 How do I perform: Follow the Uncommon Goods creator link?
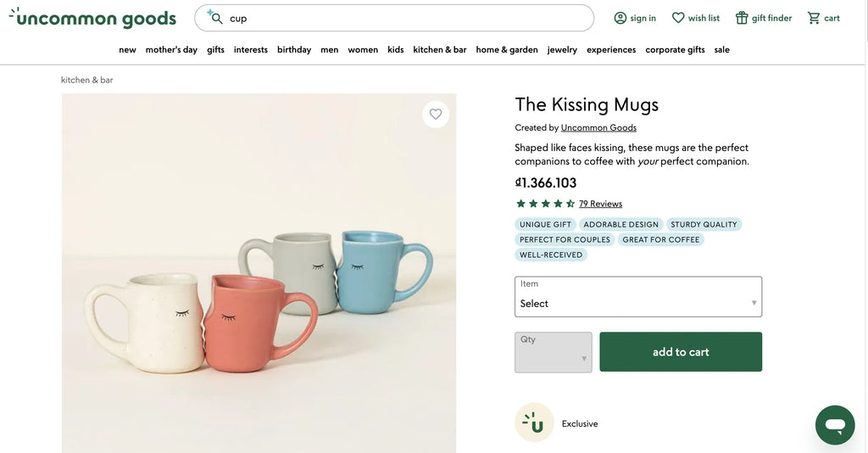pos(598,128)
